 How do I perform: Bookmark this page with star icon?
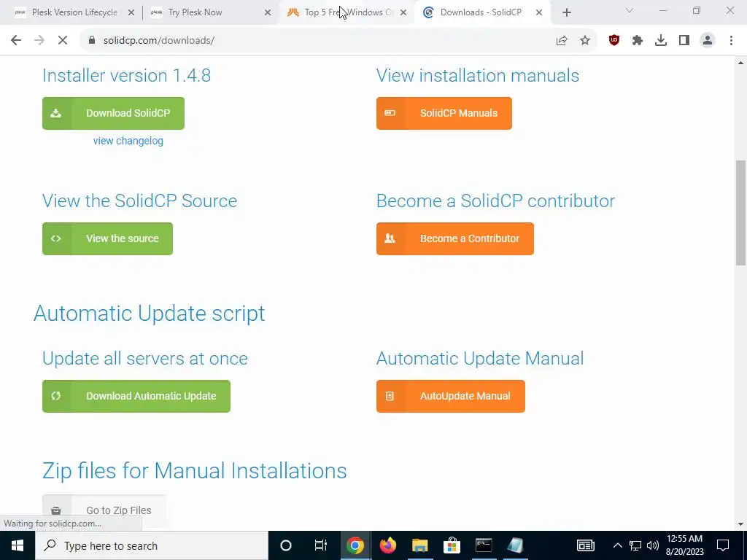tap(585, 41)
